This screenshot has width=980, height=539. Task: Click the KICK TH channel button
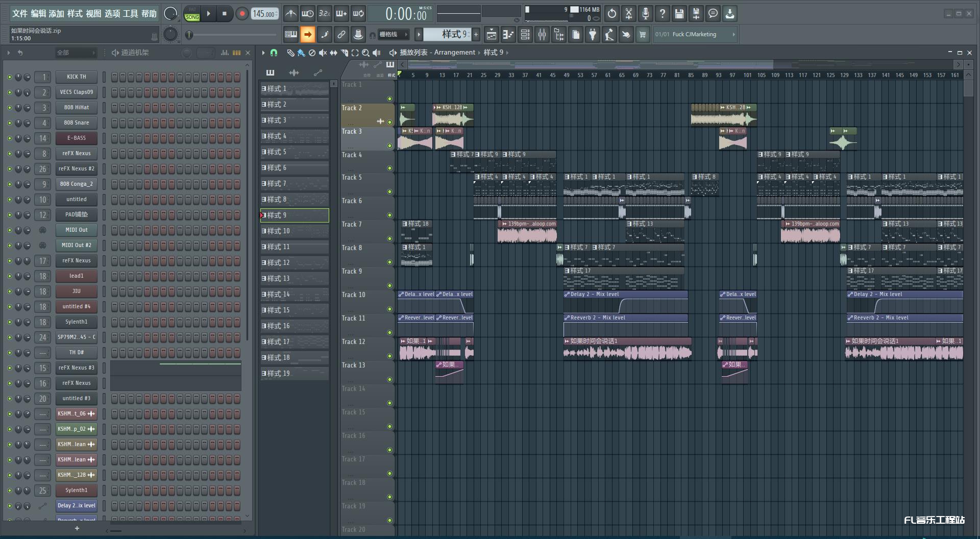pyautogui.click(x=77, y=77)
